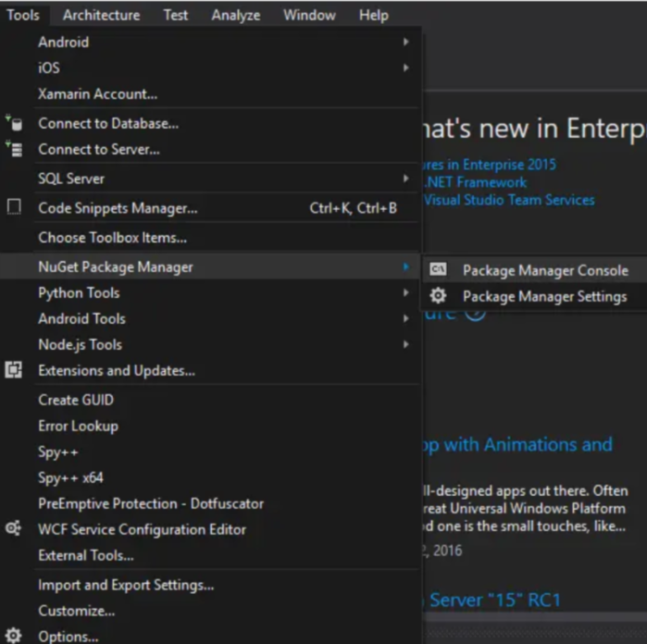This screenshot has height=644, width=647.
Task: Expand the iOS submenu arrow
Action: pos(405,68)
